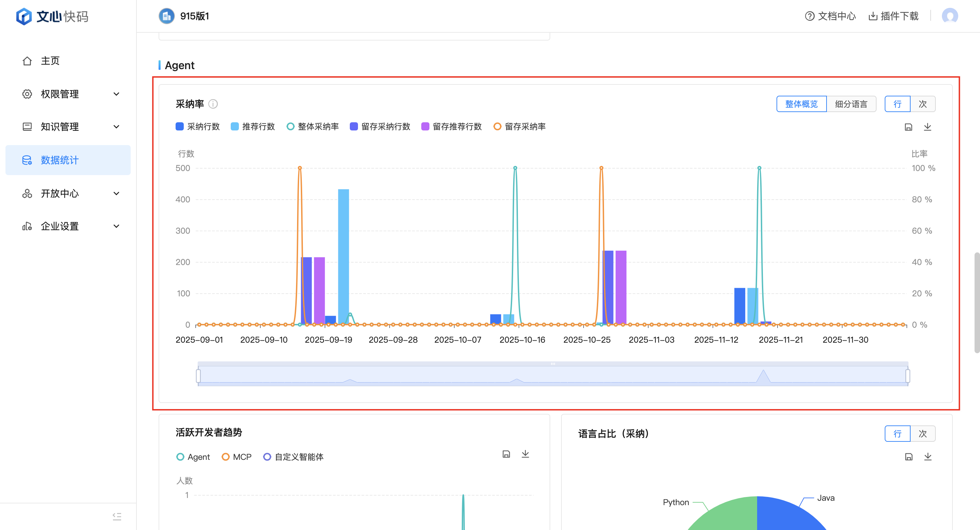
Task: Click the download icon in 采纳率 chart
Action: pyautogui.click(x=928, y=127)
